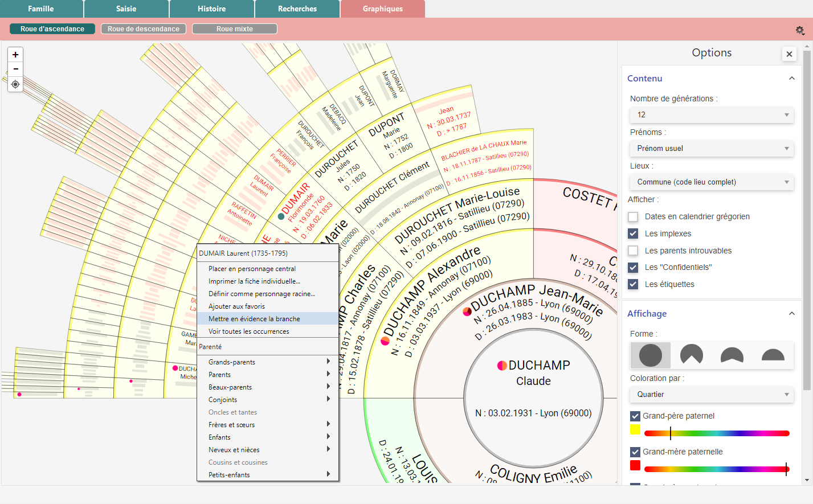
Task: Zoom out with the minus button
Action: click(x=15, y=69)
